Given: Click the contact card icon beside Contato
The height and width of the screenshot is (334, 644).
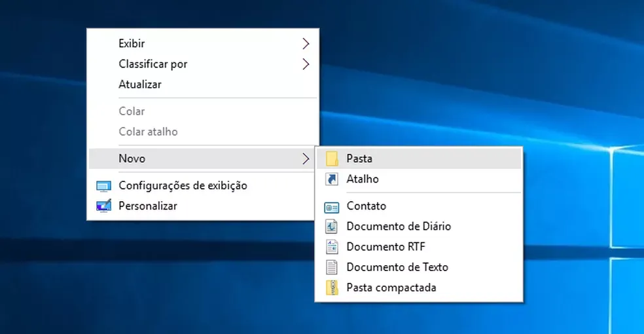Looking at the screenshot, I should point(332,206).
